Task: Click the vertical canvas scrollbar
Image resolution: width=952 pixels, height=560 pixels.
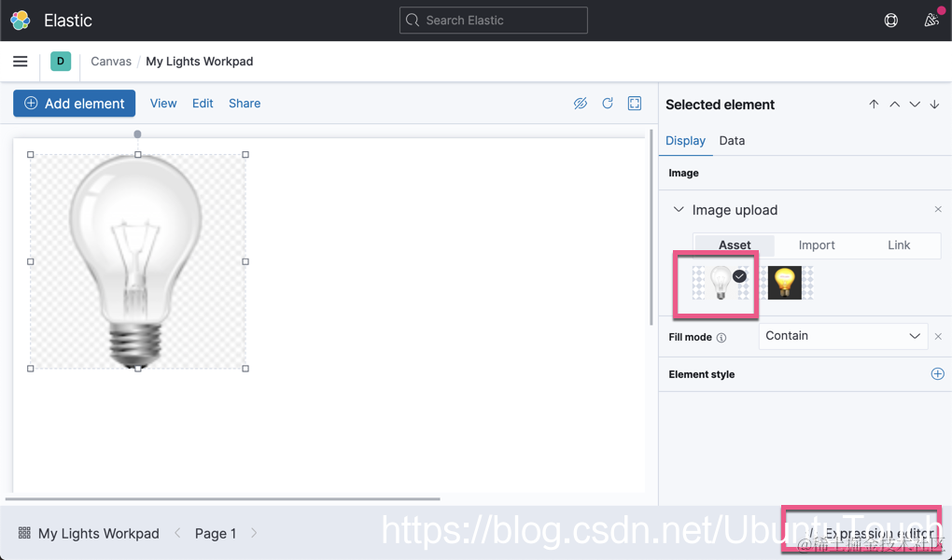Action: point(651,227)
